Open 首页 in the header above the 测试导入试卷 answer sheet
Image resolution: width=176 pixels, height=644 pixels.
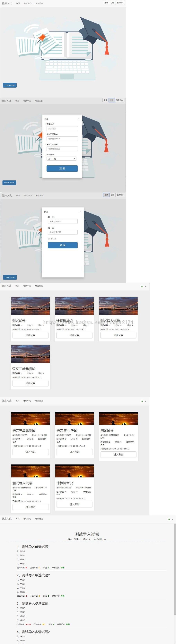(x=17, y=519)
